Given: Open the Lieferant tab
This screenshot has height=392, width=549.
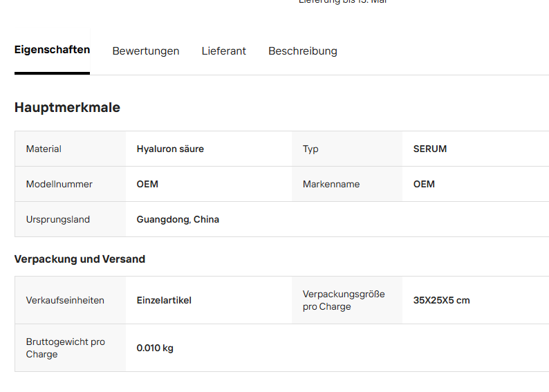Looking at the screenshot, I should click(x=224, y=51).
